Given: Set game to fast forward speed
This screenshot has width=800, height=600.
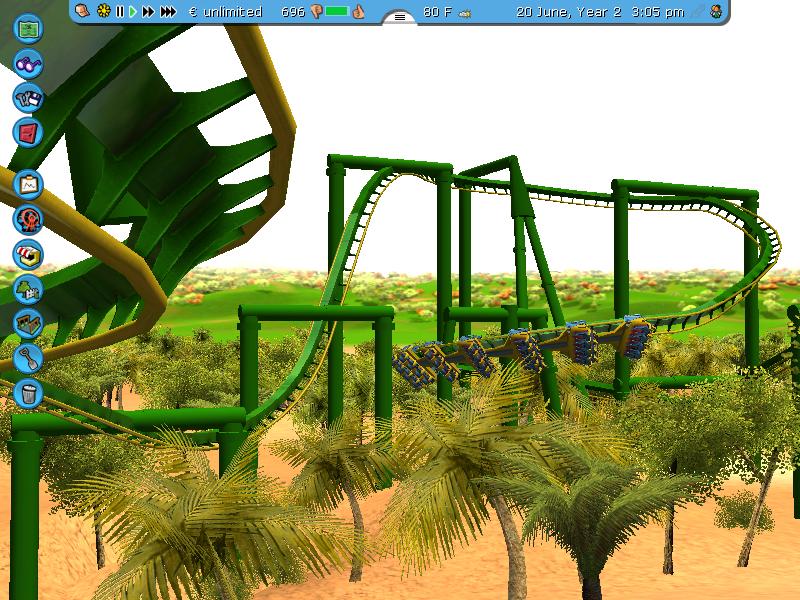Looking at the screenshot, I should (148, 11).
